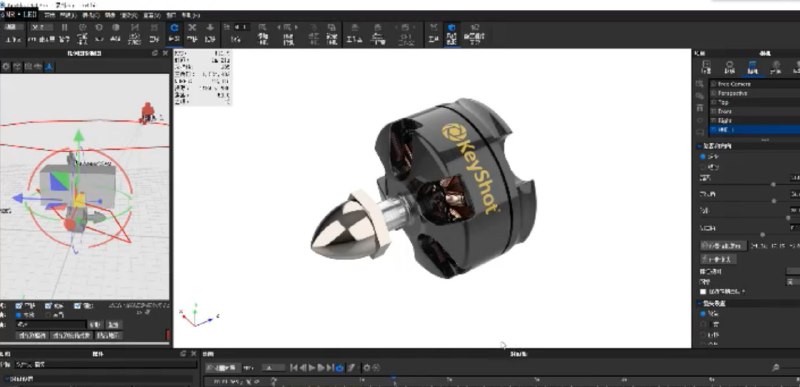Open first tab icon in Project panel

[x=707, y=67]
